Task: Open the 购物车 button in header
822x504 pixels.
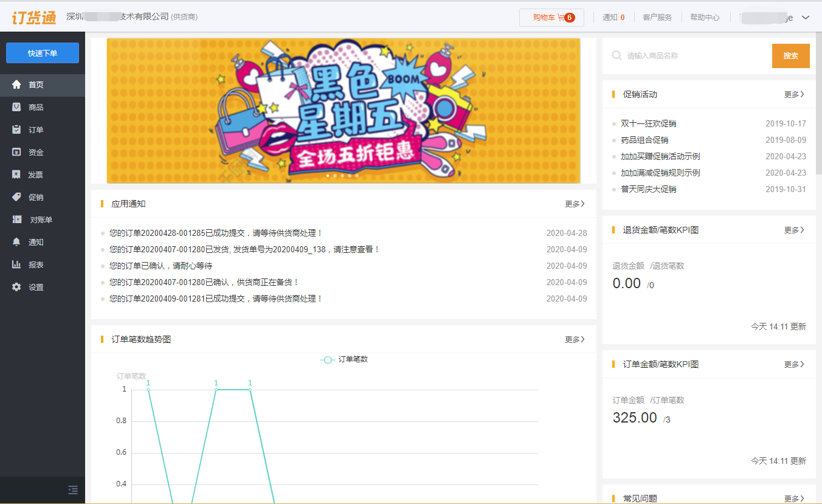Action: 551,18
